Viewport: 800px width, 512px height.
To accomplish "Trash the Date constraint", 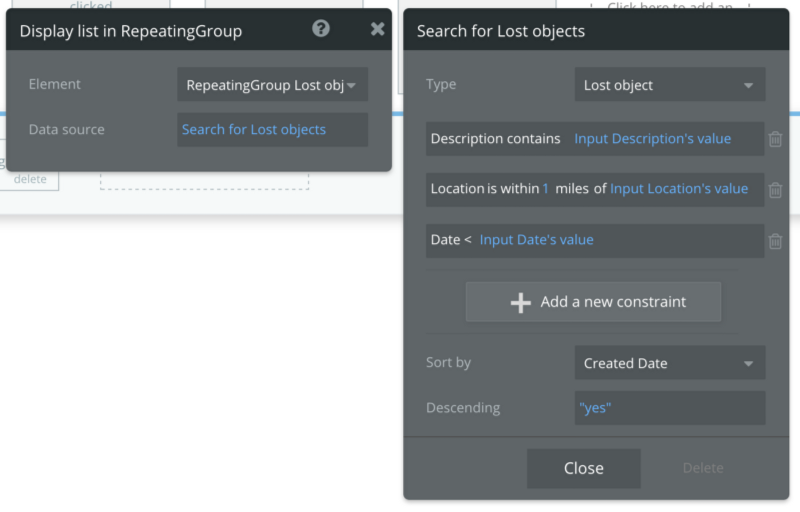I will tap(775, 240).
